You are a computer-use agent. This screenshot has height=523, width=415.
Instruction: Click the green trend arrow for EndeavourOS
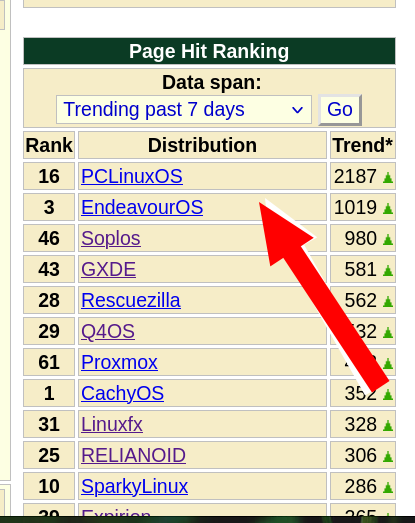388,208
